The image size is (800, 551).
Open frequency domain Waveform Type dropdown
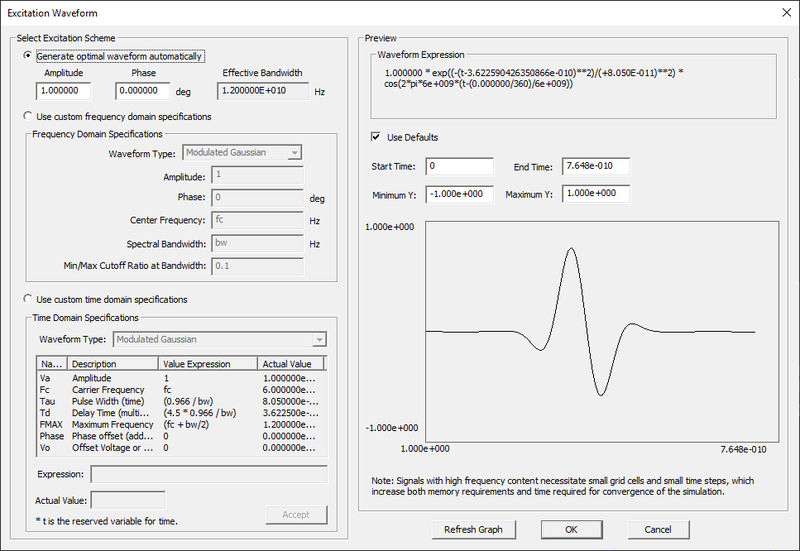coord(293,153)
